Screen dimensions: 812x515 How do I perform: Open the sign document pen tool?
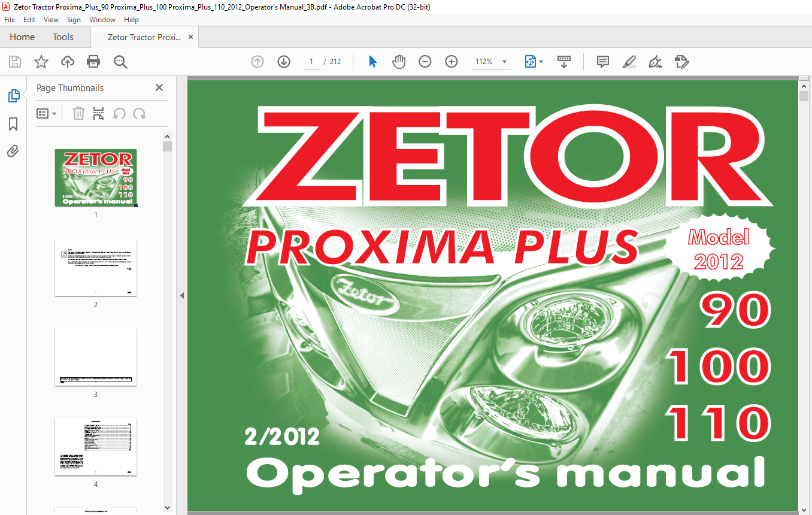tap(655, 62)
